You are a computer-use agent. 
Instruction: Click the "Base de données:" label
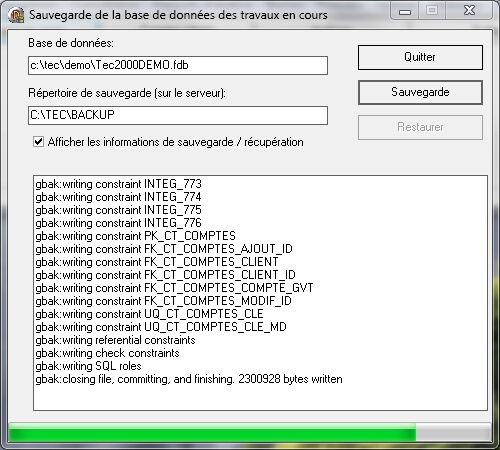tap(71, 43)
